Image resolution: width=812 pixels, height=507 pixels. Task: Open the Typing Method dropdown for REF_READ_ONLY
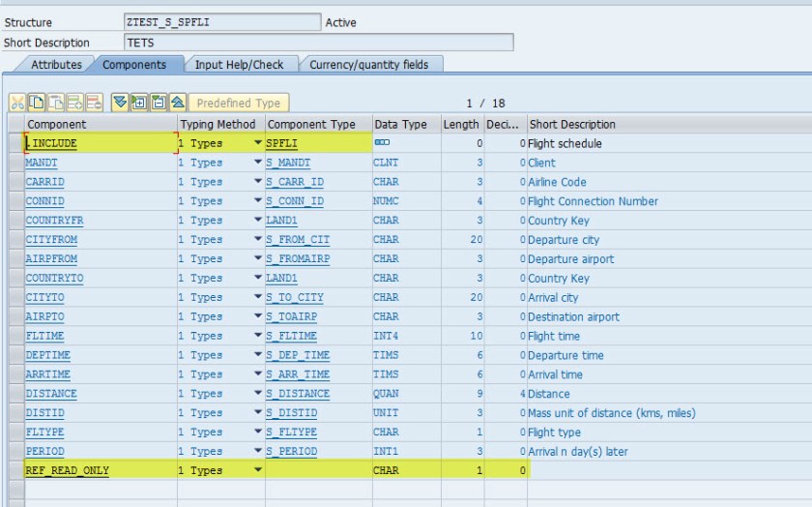[x=257, y=470]
